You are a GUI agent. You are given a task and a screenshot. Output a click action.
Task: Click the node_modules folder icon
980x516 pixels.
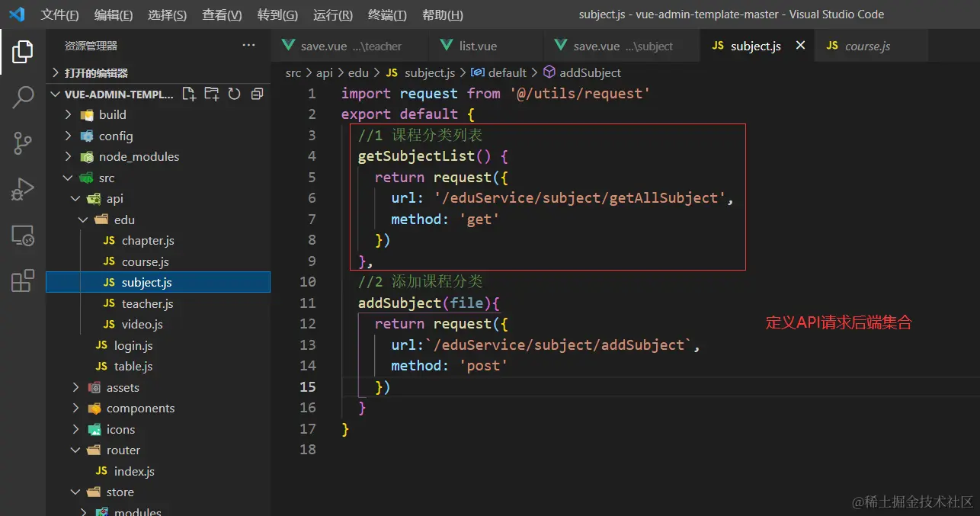coord(87,156)
